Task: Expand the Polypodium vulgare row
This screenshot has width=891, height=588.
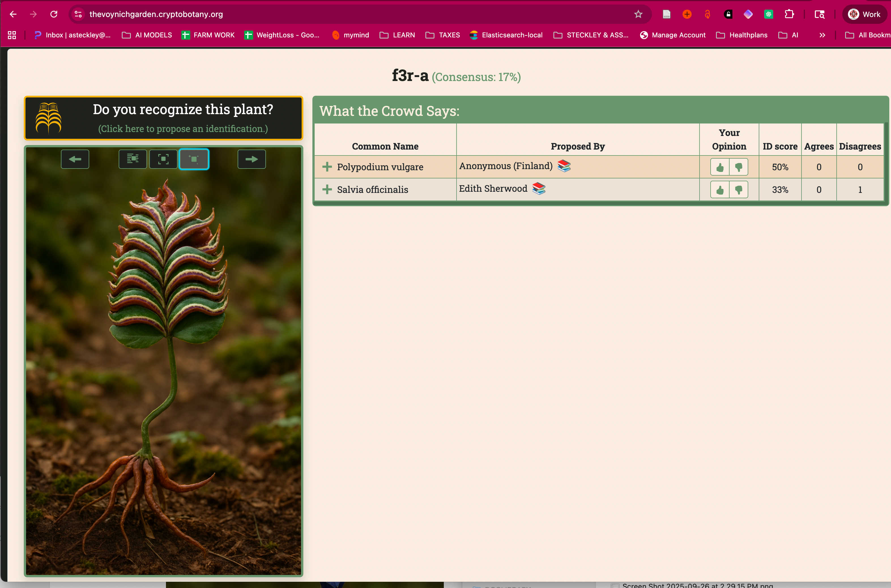Action: [327, 167]
